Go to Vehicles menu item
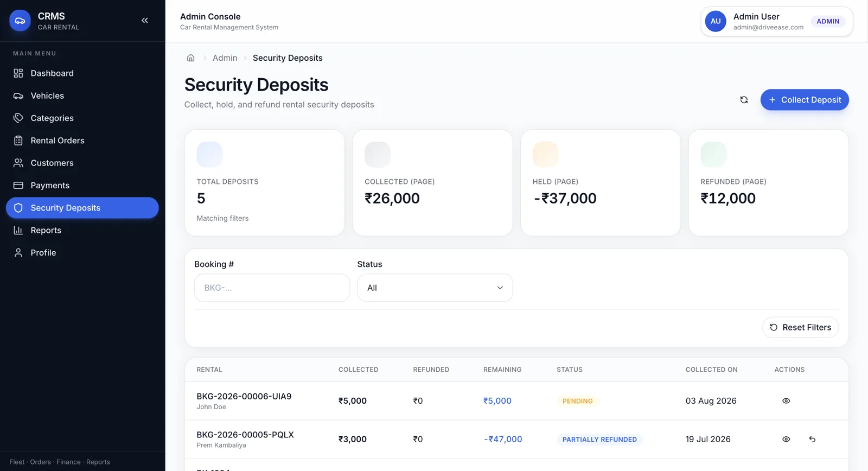The image size is (868, 471). [82, 96]
